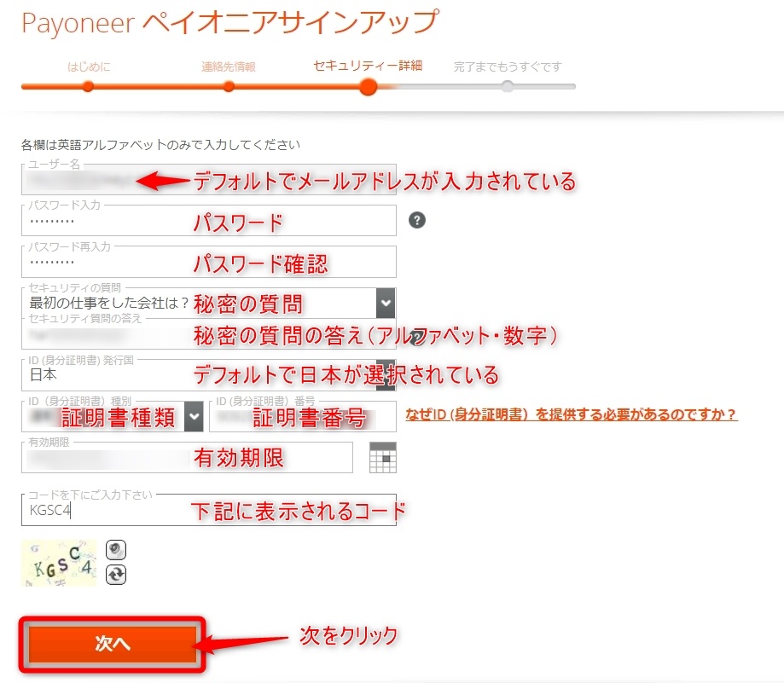Click the first orange progress step dot

tap(88, 87)
